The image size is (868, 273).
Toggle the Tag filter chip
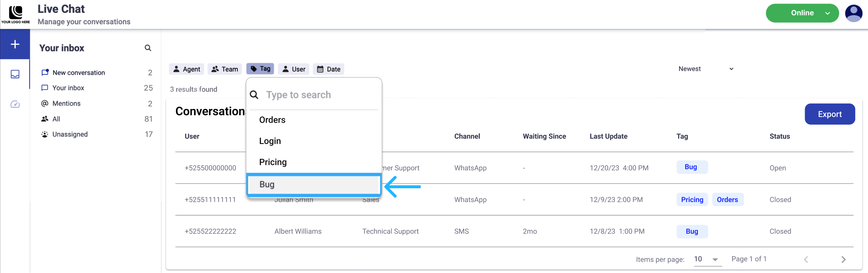260,69
